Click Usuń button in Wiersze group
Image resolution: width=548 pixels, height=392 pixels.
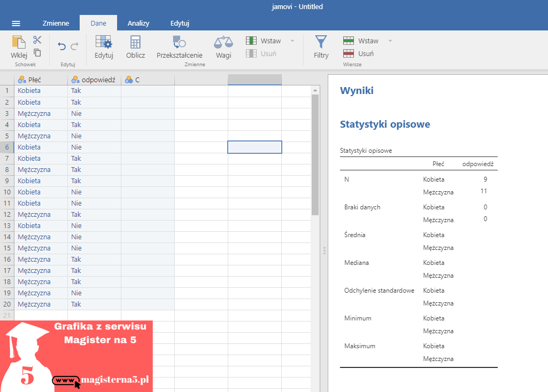(x=359, y=53)
